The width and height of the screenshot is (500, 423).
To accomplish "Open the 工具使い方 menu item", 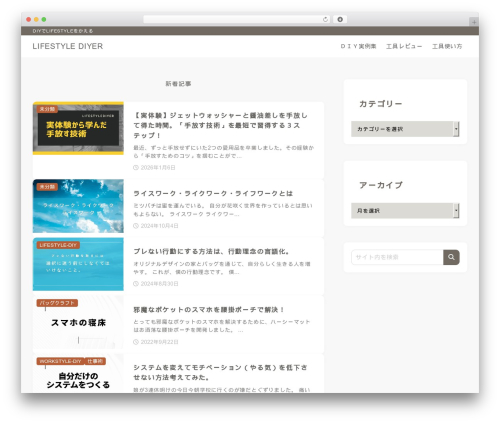I will 447,46.
